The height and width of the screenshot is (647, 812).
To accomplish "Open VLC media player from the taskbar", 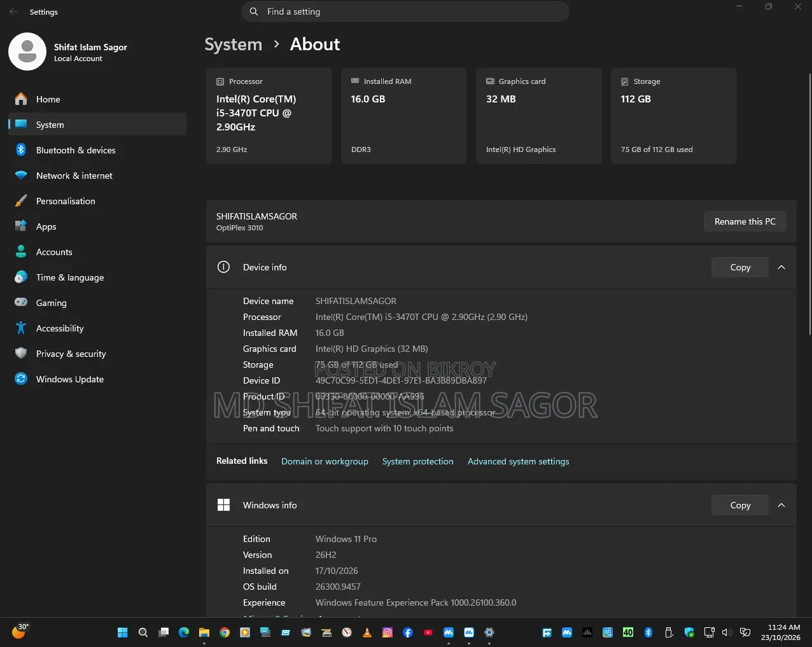I will 367,632.
